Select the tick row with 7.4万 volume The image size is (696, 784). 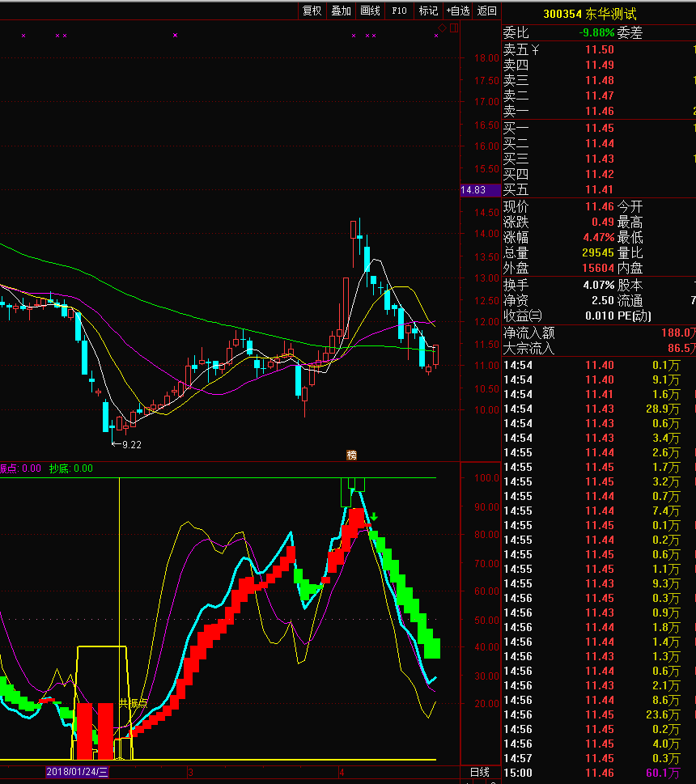click(x=599, y=511)
